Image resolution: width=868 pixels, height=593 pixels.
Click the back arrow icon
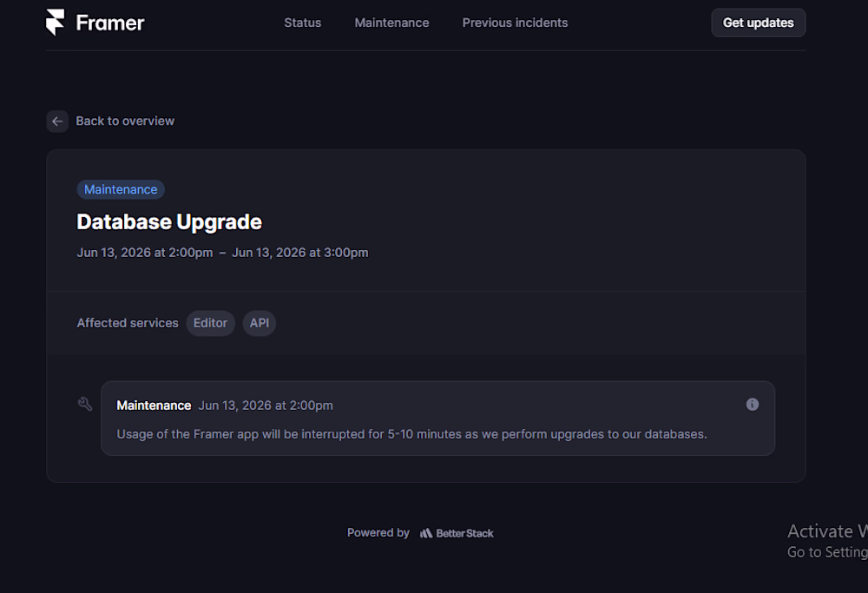57,122
